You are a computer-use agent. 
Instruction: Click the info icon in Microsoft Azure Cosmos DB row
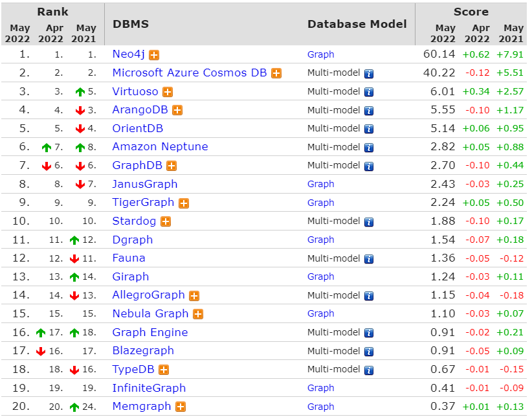pos(369,74)
